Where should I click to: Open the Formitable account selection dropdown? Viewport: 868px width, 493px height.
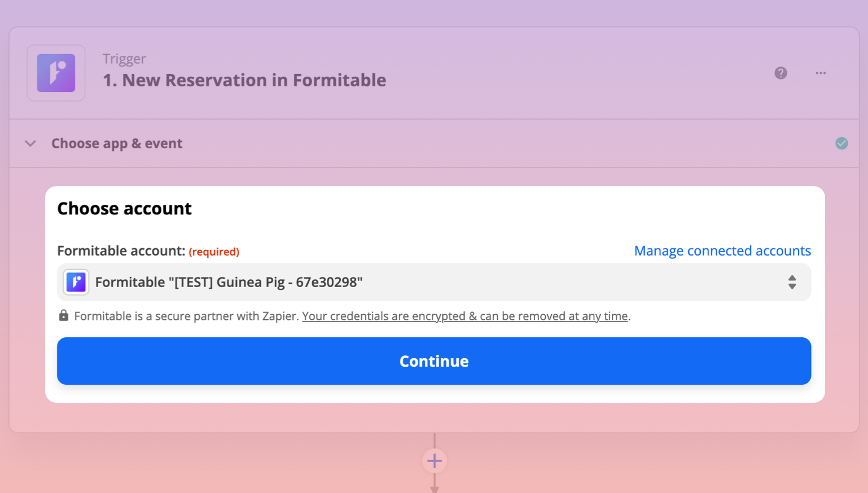click(433, 282)
